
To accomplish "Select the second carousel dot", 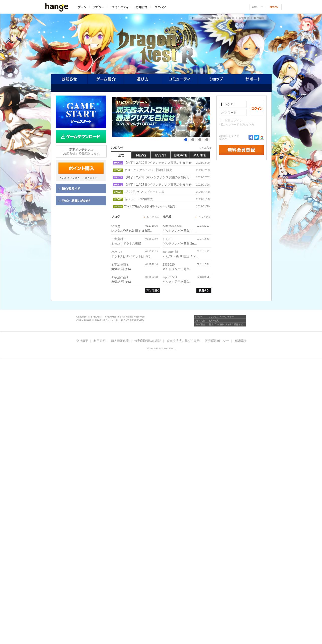I will 193,140.
